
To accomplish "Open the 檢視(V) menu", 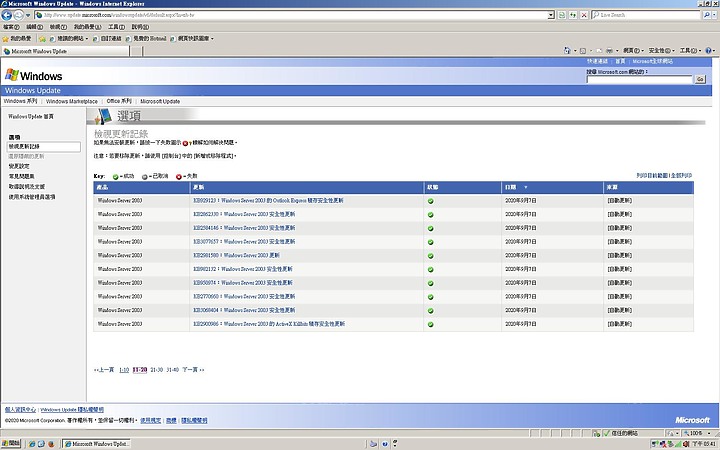I will click(58, 27).
